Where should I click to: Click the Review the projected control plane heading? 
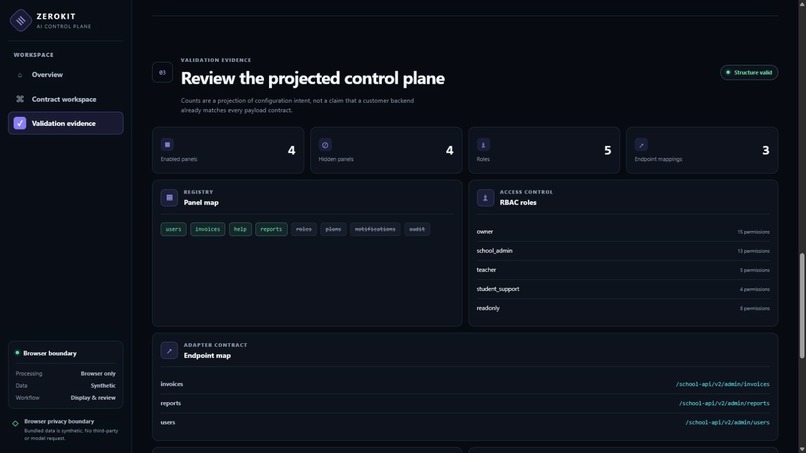pyautogui.click(x=313, y=78)
